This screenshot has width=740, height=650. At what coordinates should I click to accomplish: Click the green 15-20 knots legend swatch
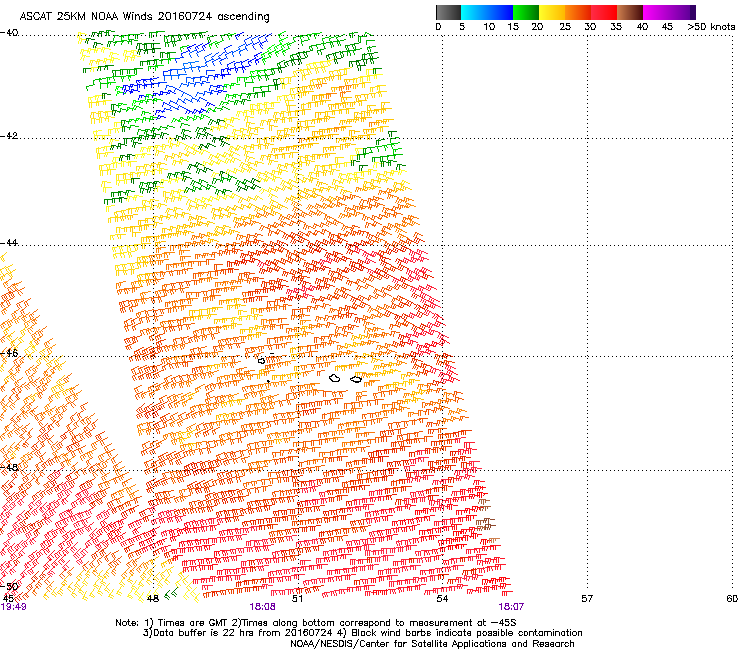pos(525,12)
